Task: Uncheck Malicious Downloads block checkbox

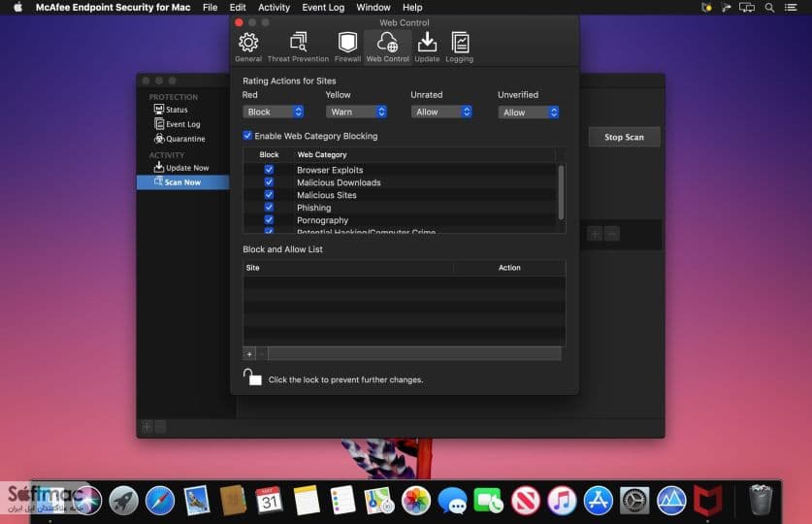Action: point(269,181)
